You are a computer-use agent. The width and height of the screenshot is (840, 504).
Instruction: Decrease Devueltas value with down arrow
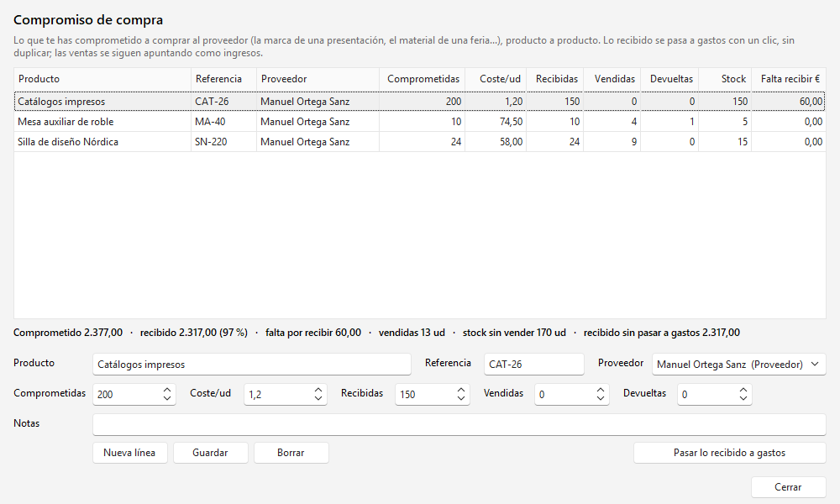743,398
